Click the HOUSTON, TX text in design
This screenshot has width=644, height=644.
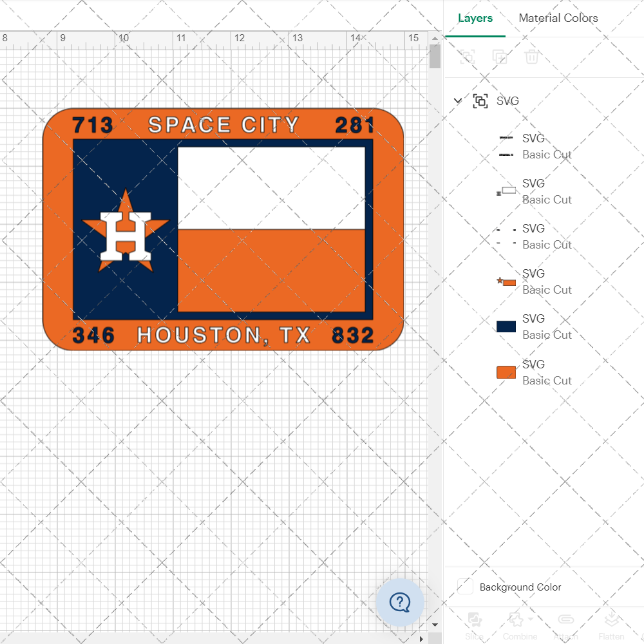pos(223,335)
